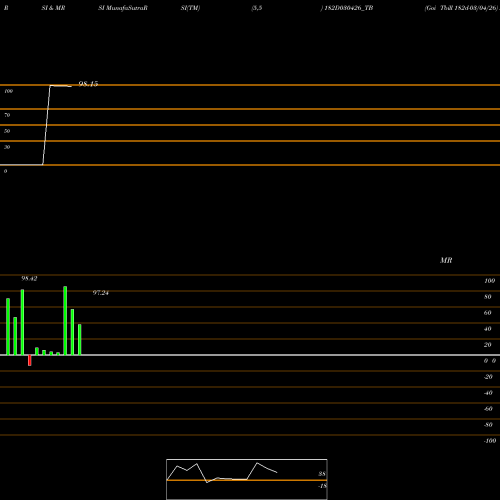
Task: Click the SI & MR header label
Action: tap(53, 8)
